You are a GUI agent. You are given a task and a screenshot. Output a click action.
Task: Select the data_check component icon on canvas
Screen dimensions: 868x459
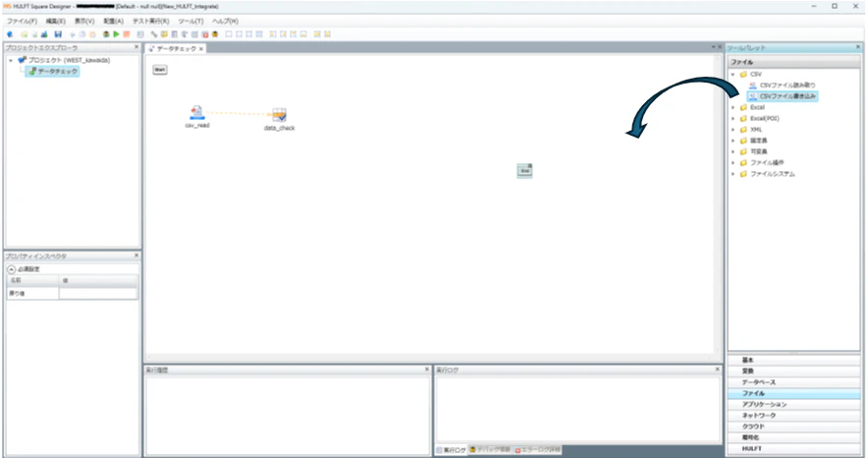click(x=280, y=115)
